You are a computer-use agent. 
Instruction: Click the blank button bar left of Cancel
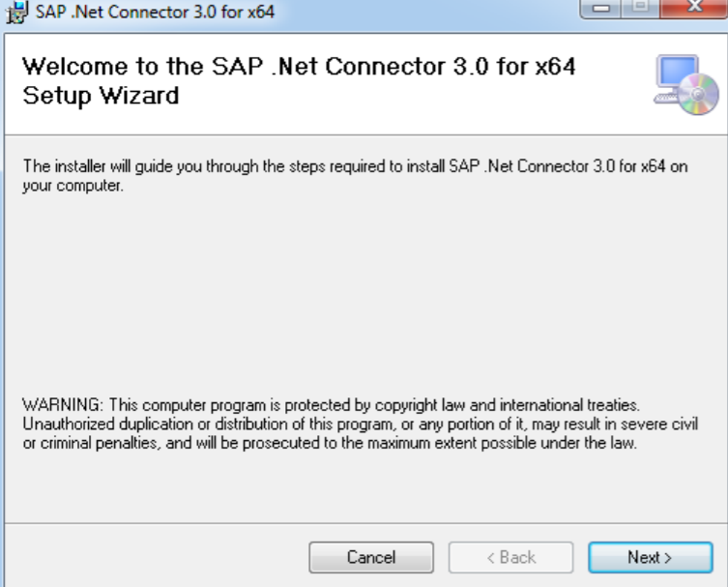155,557
